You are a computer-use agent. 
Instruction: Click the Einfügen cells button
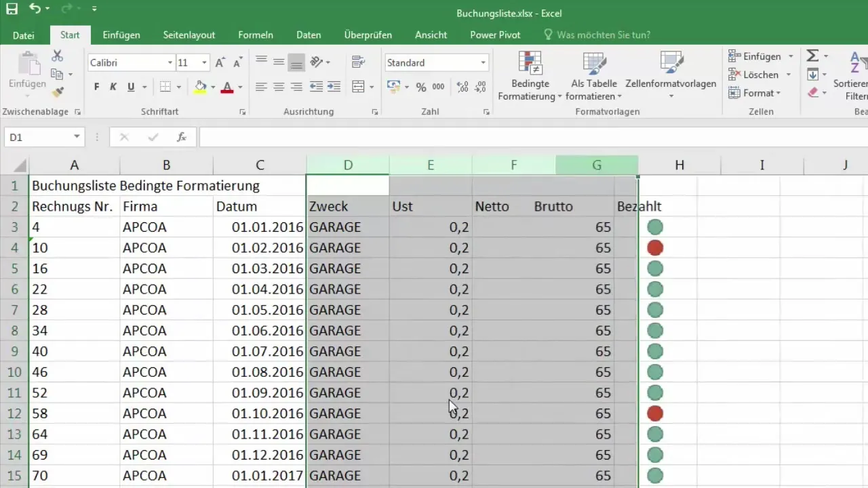754,56
